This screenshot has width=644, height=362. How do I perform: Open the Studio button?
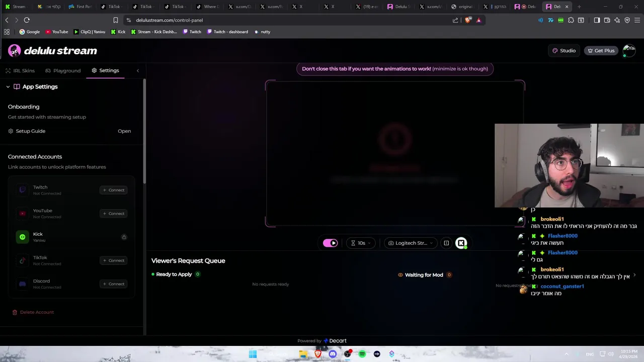tap(563, 50)
